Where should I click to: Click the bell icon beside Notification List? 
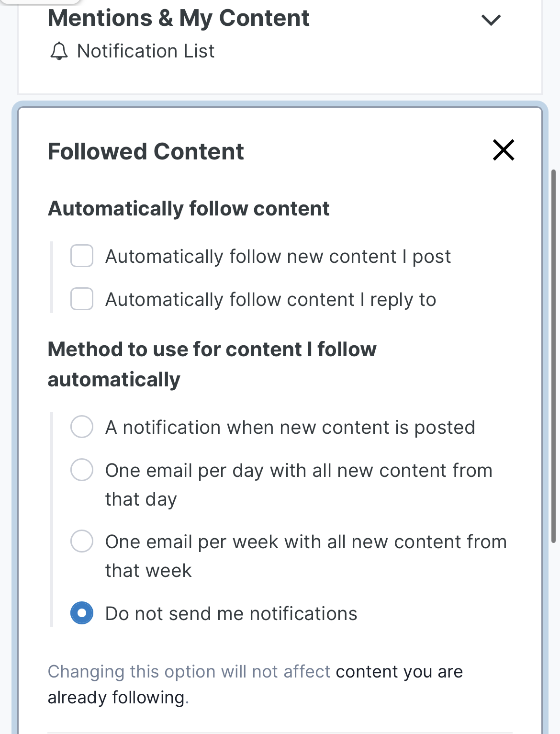(59, 51)
